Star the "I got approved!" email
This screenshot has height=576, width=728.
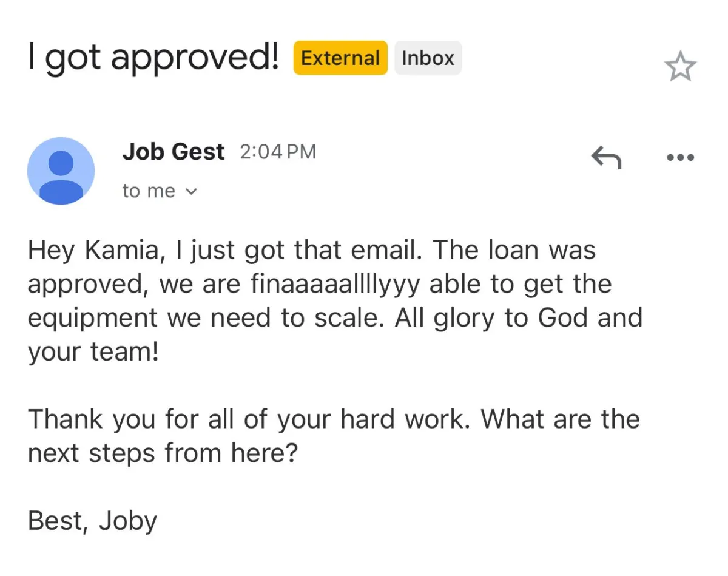[680, 67]
